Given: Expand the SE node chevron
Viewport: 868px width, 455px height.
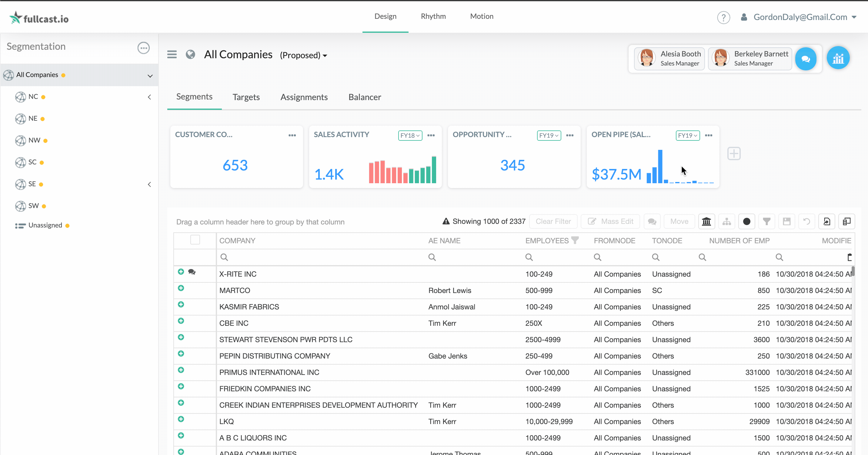Looking at the screenshot, I should (x=150, y=184).
